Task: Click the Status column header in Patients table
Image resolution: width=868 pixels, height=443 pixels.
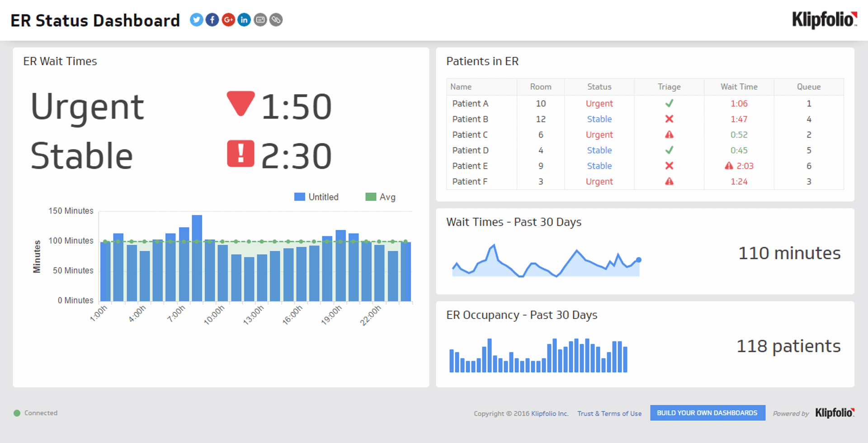Action: pyautogui.click(x=599, y=86)
